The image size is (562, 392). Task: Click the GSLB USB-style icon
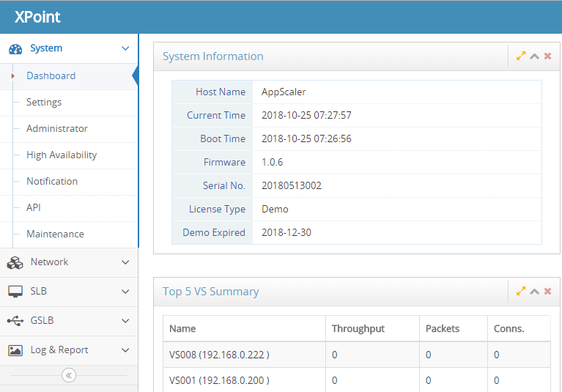[x=15, y=321]
